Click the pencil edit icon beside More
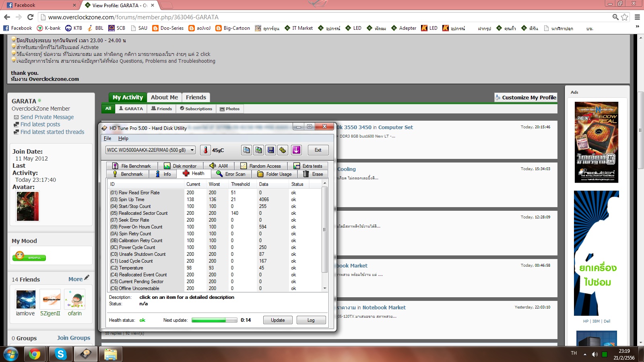The image size is (644, 362). click(87, 278)
